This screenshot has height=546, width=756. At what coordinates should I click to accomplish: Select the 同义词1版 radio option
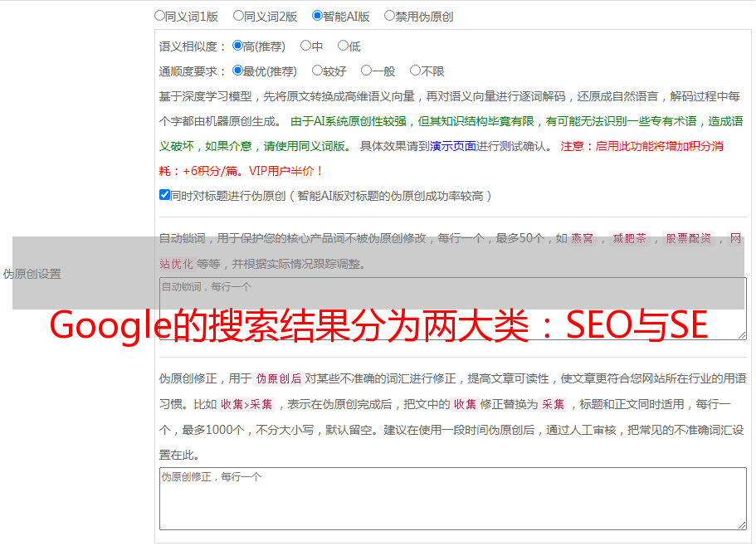[x=159, y=16]
